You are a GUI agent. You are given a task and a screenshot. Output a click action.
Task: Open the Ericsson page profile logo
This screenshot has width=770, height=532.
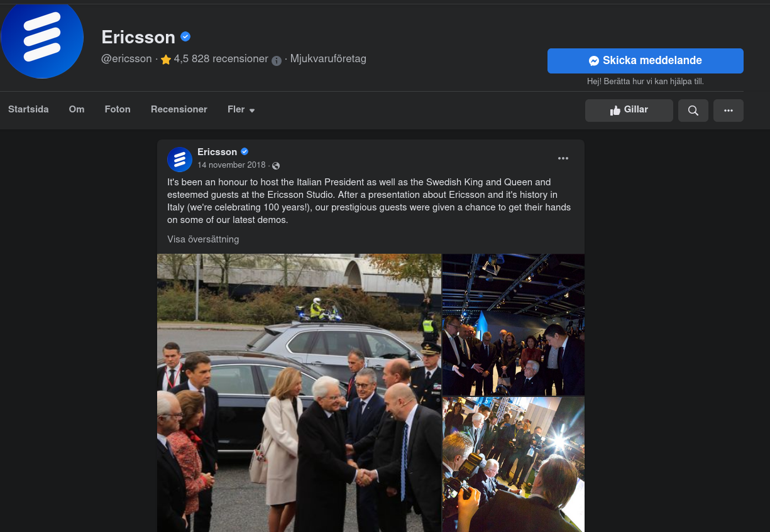42,39
